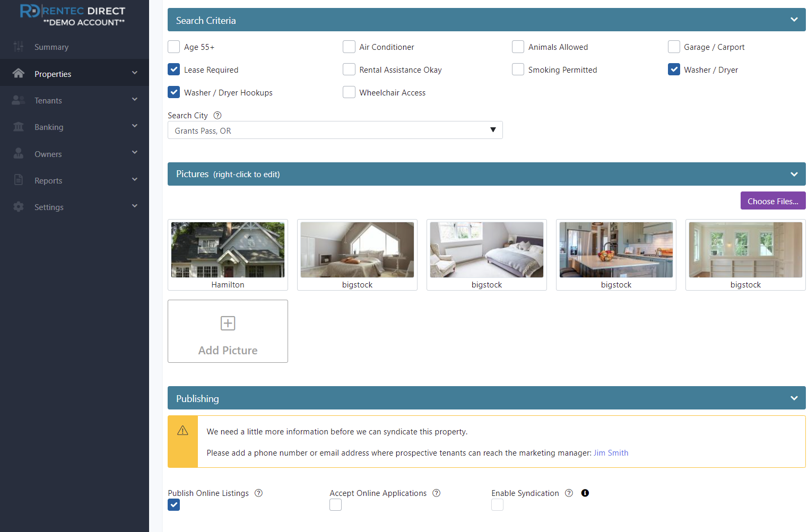Screen dimensions: 808x532
Task: Click the Hamilton house thumbnail
Action: tap(228, 249)
